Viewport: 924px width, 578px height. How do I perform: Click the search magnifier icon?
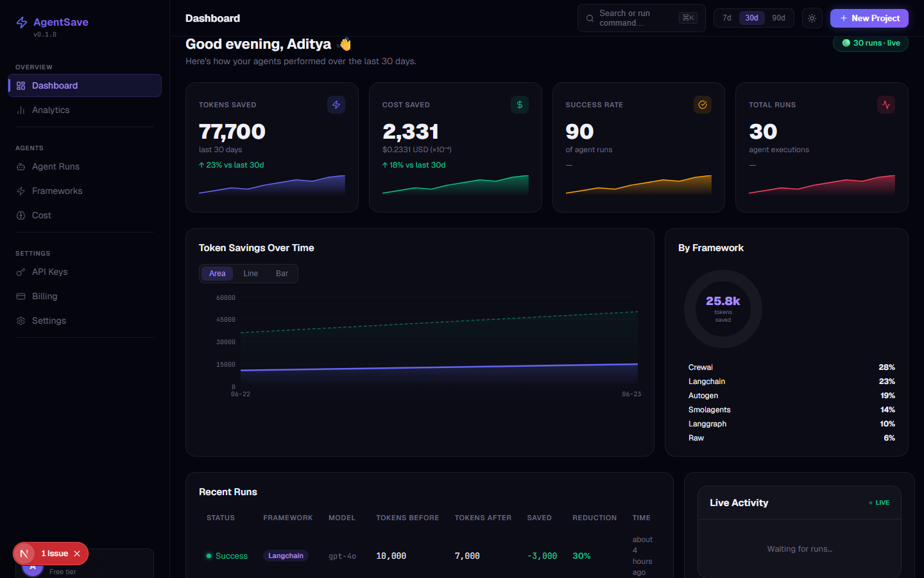[590, 19]
